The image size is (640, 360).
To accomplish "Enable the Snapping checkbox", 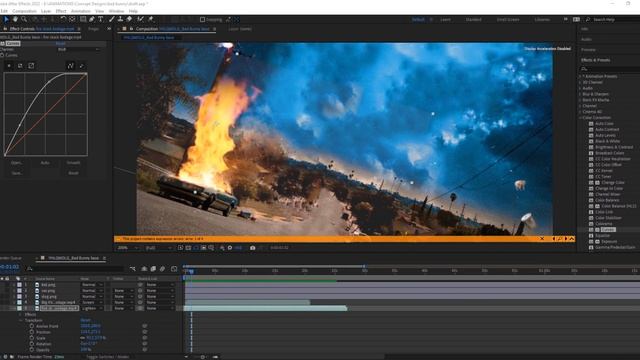I will tap(202, 19).
